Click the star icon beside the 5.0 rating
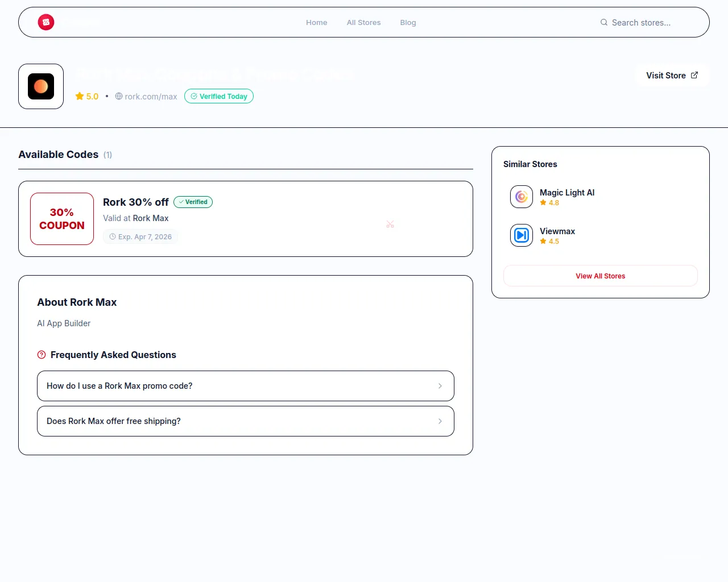The image size is (728, 582). tap(78, 96)
